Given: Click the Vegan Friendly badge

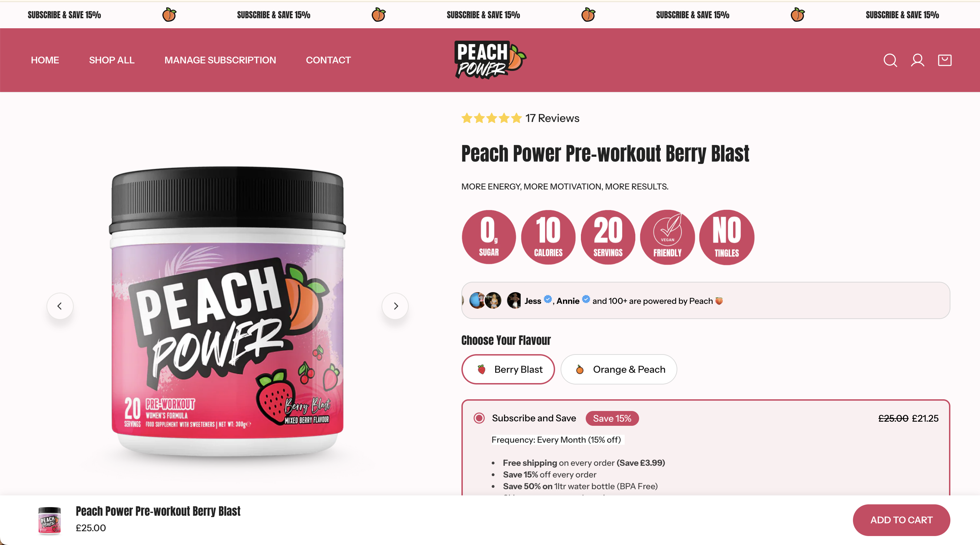Looking at the screenshot, I should (667, 237).
